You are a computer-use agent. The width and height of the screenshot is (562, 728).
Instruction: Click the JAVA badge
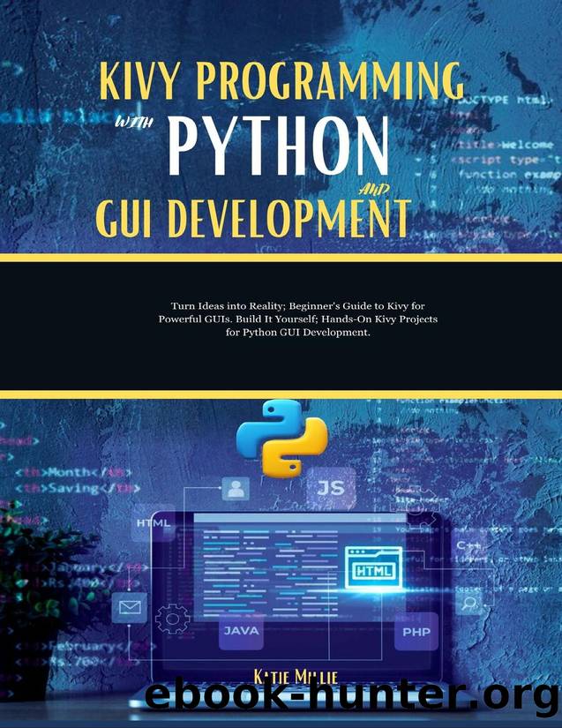pos(242,631)
